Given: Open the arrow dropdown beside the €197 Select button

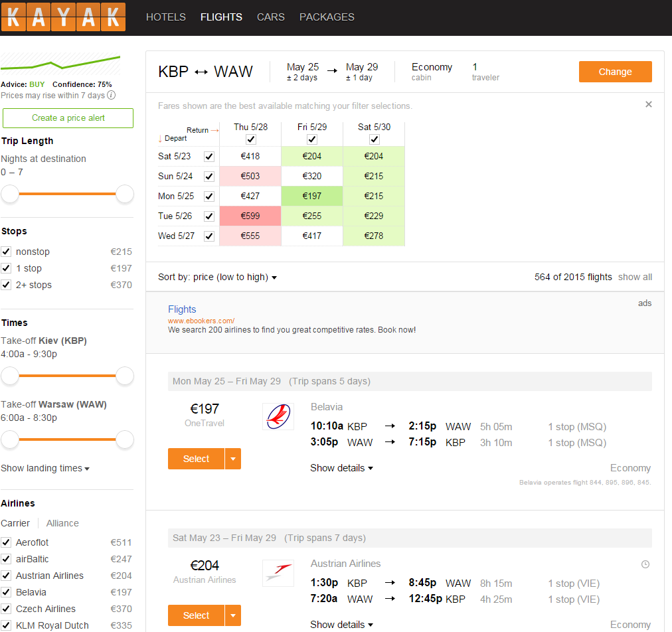Looking at the screenshot, I should pyautogui.click(x=233, y=459).
